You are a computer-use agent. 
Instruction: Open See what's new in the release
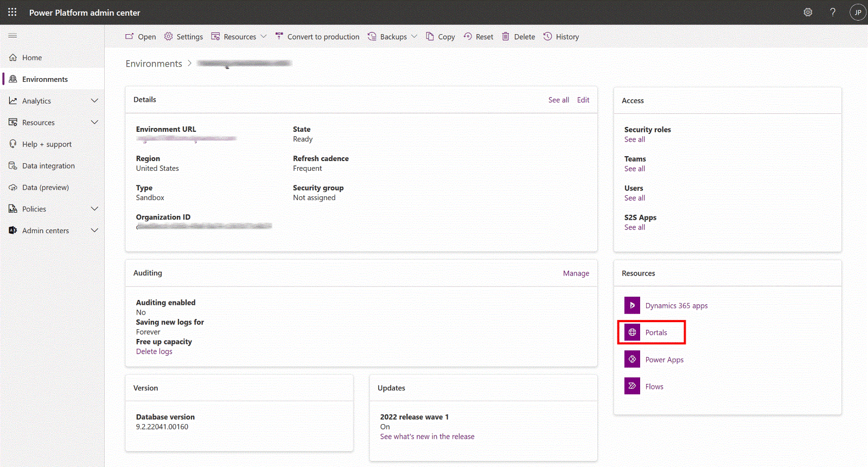click(427, 437)
